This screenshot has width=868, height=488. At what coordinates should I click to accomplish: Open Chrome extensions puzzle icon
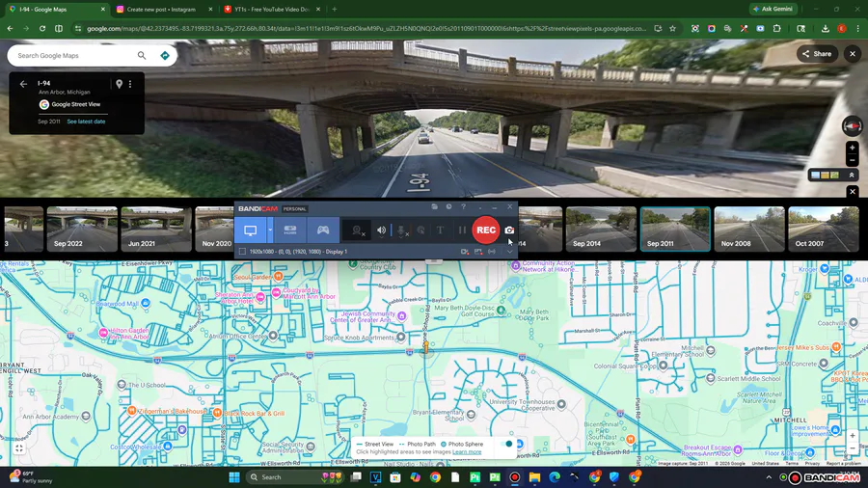[776, 28]
